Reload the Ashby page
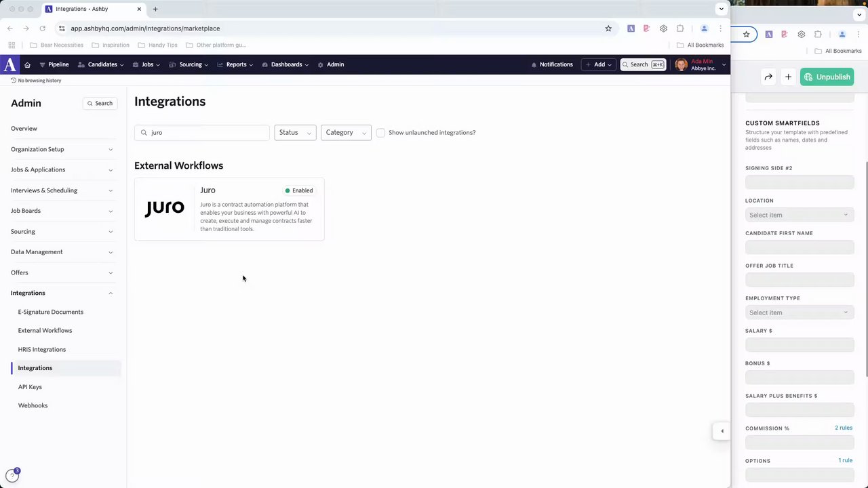 point(42,28)
